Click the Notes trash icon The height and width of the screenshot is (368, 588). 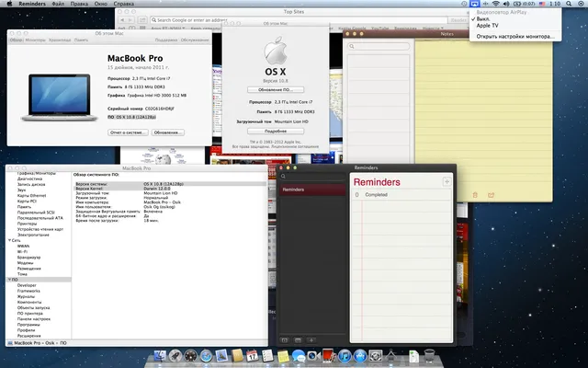[x=475, y=195]
